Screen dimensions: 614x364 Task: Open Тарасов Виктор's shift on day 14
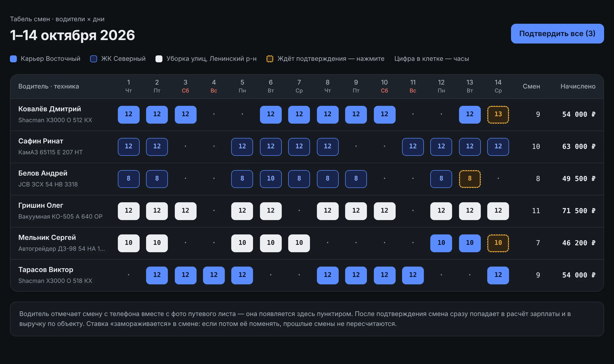[x=498, y=275]
